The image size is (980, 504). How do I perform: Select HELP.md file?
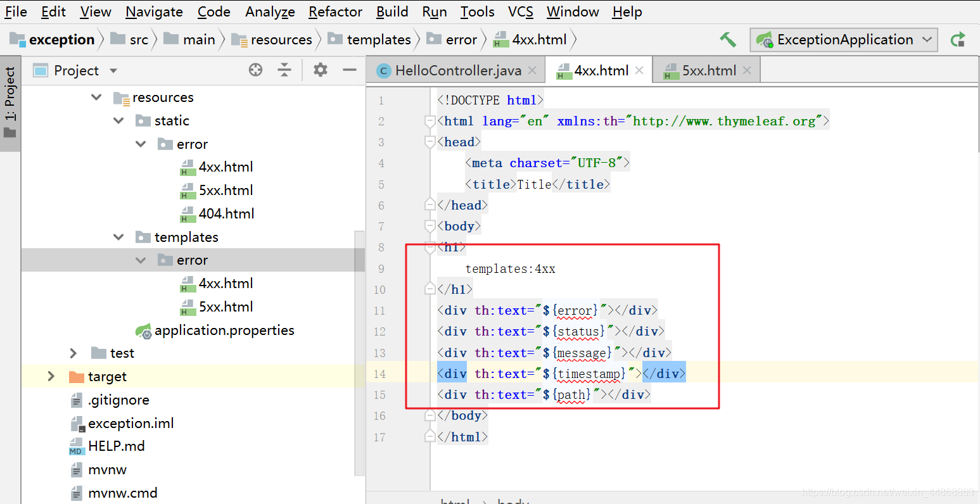click(107, 446)
